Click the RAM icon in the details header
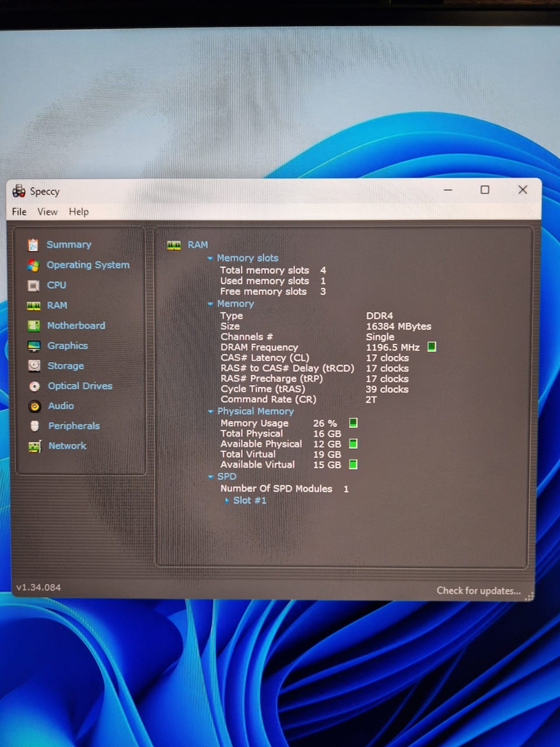Screen dimensions: 560x747 pos(174,245)
